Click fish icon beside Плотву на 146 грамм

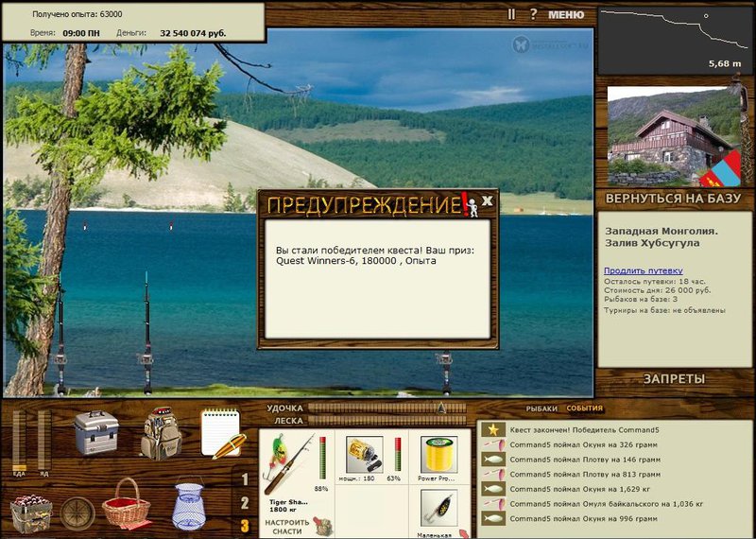tap(493, 460)
